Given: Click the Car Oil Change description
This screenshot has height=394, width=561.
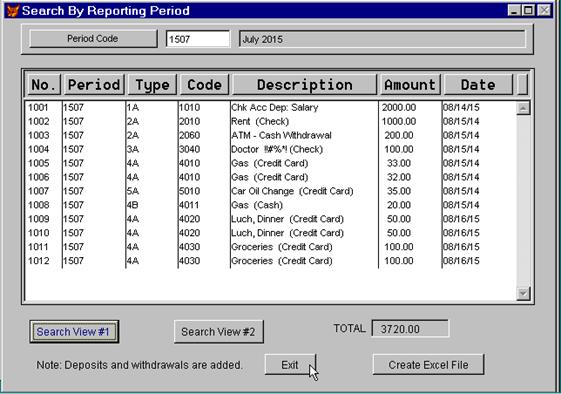Looking at the screenshot, I should tap(292, 191).
